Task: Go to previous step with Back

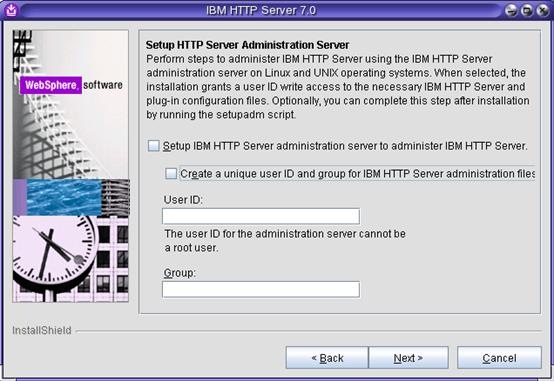Action: [327, 358]
